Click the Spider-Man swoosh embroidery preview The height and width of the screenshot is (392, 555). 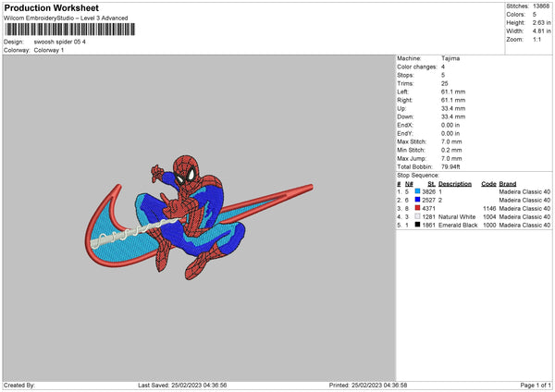pos(199,217)
